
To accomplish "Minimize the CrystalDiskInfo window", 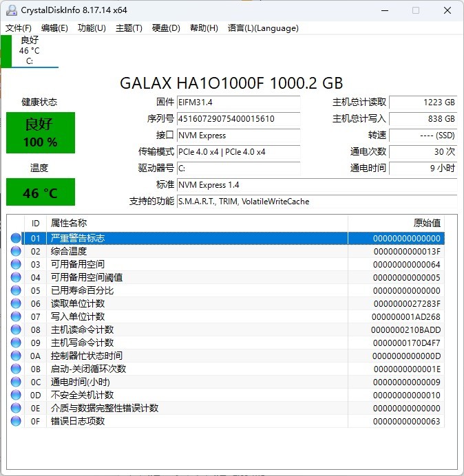I will (385, 10).
